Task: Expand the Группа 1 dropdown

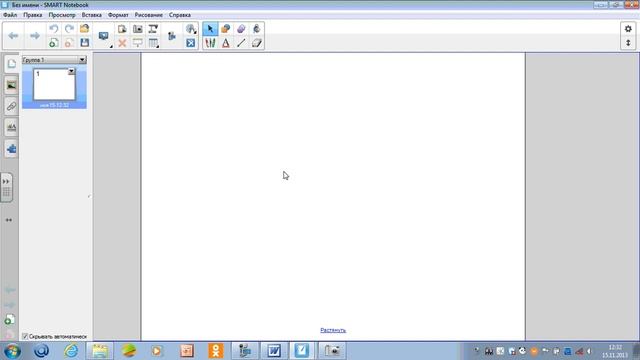Action: click(82, 60)
